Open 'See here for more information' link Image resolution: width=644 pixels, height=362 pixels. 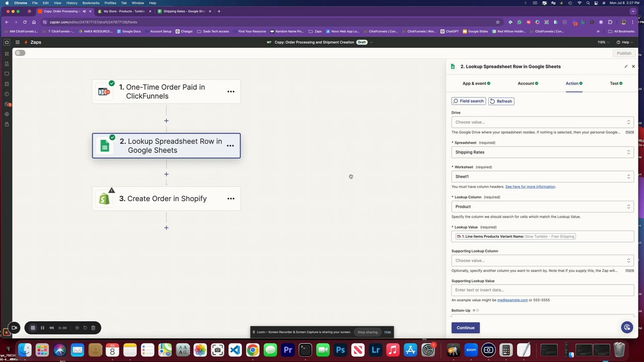coord(530,187)
